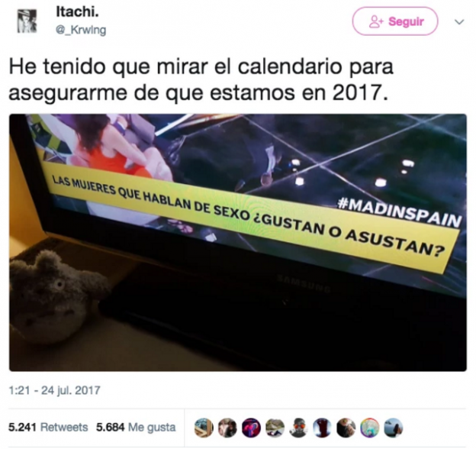
Task: Open the seventh liker avatar
Action: pos(346,428)
